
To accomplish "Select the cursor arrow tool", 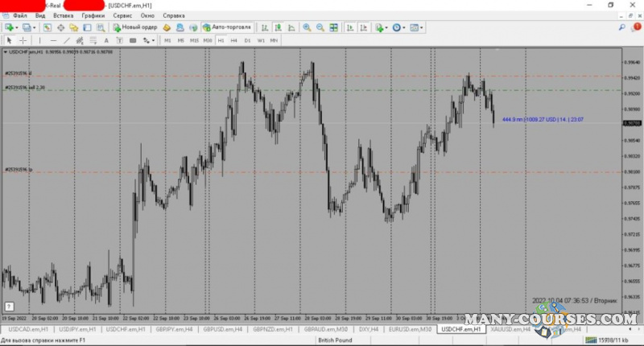I will [9, 40].
